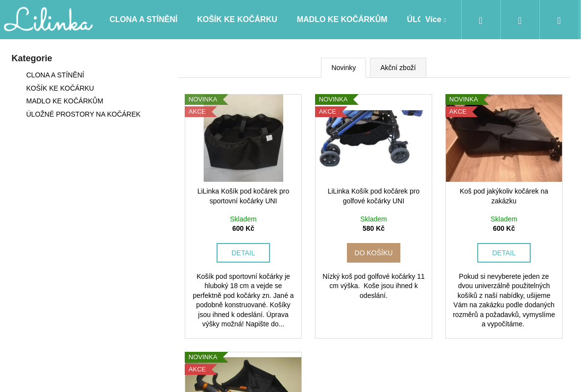Open the partially visible fourth product image

[x=243, y=374]
